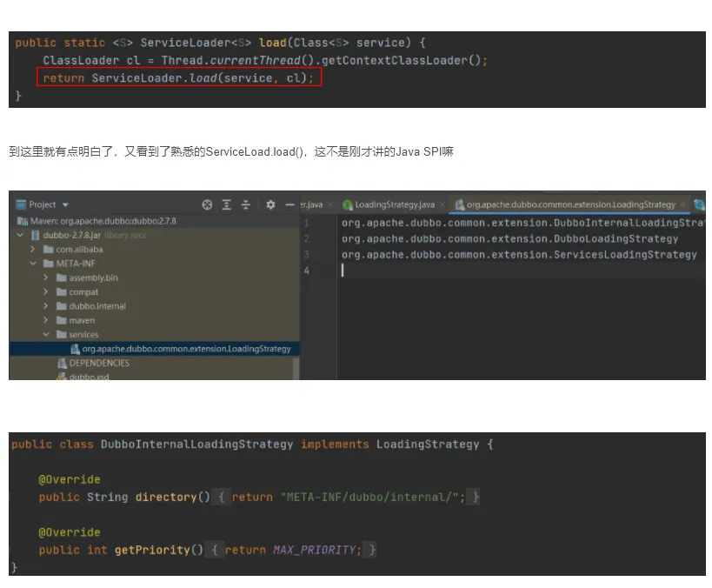The image size is (712, 588).
Task: Close the LoadingStrategy.java tab
Action: (442, 205)
